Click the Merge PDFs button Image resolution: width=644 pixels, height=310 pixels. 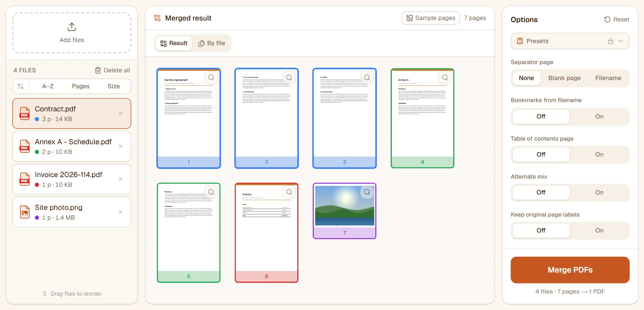570,270
